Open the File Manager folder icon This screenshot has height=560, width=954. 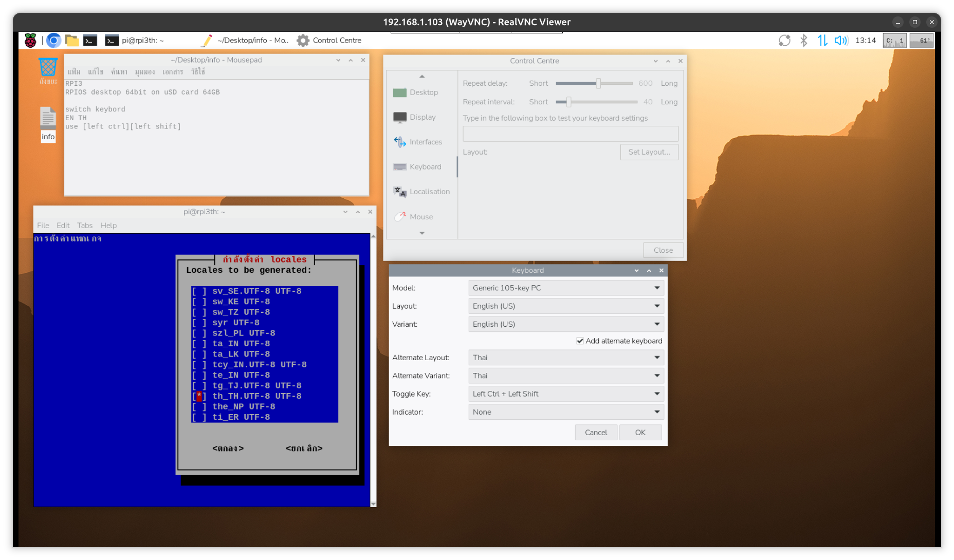72,40
